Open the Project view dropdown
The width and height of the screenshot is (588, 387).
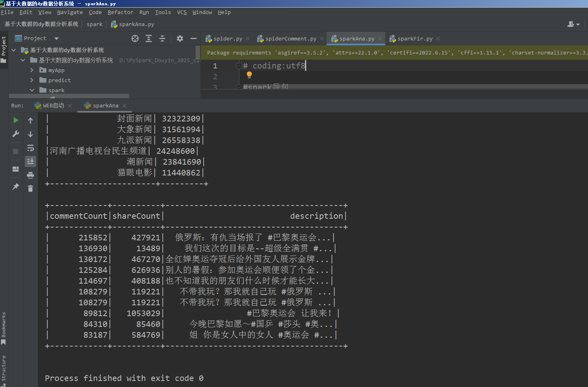tap(57, 38)
